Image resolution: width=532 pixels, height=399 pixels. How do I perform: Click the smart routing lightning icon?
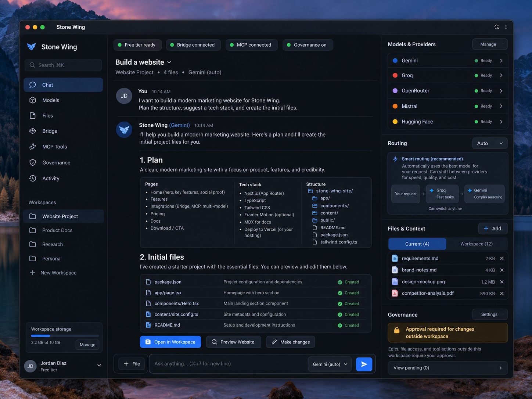coord(395,159)
